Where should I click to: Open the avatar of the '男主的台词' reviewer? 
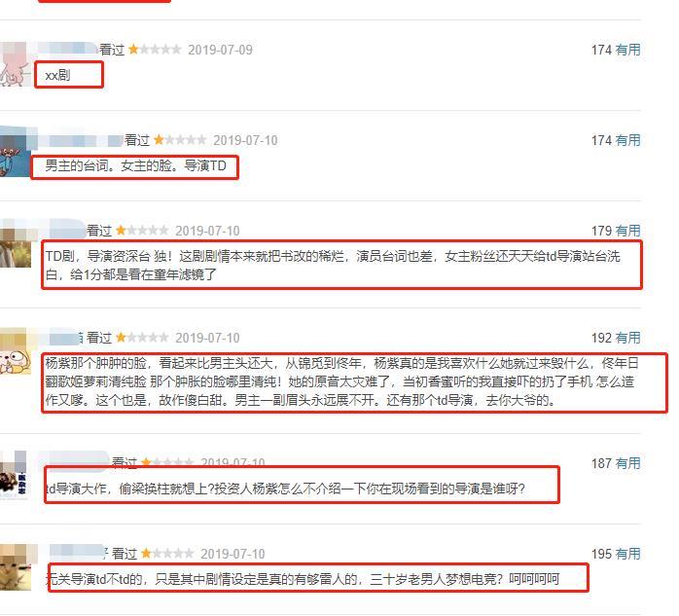tap(15, 152)
